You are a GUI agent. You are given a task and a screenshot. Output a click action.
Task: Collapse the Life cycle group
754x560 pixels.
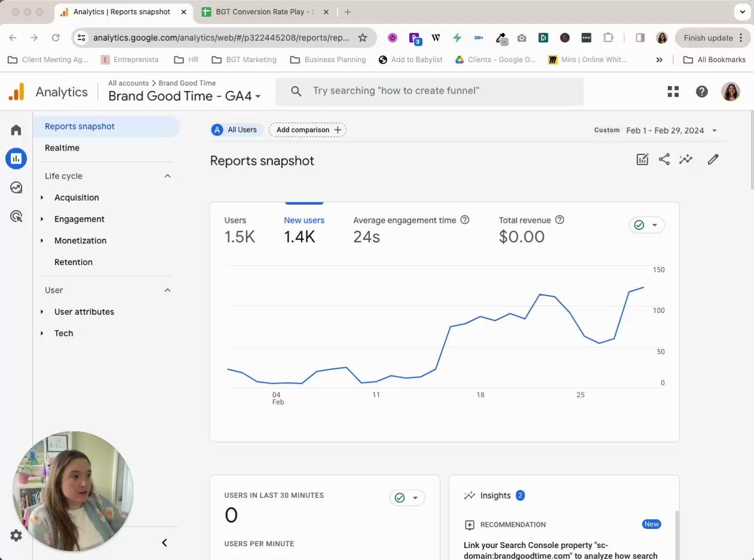(x=167, y=176)
